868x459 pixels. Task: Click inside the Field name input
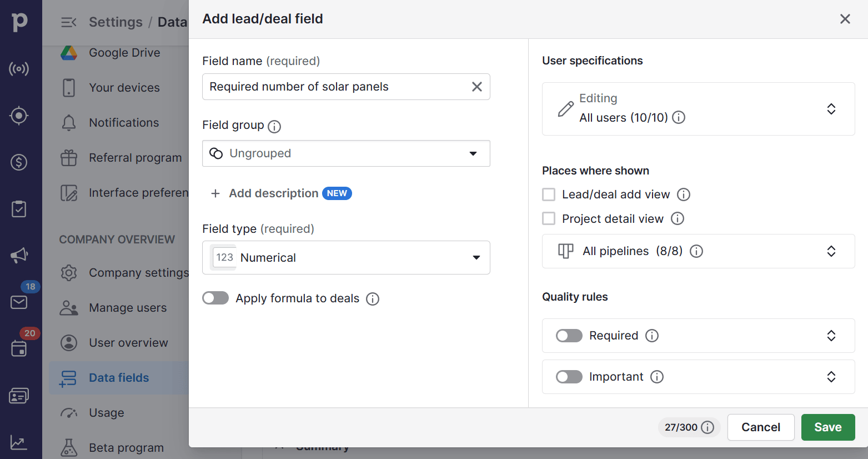[x=333, y=87]
